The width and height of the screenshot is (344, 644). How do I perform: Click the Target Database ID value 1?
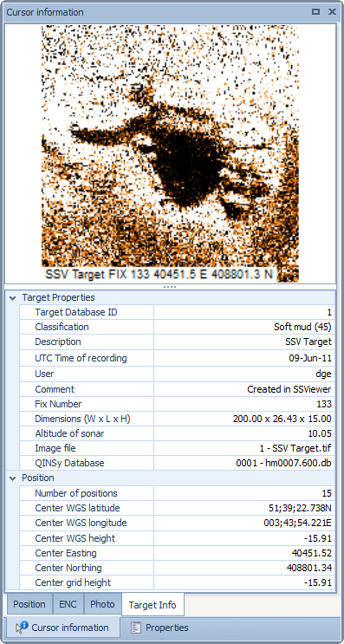click(x=329, y=312)
